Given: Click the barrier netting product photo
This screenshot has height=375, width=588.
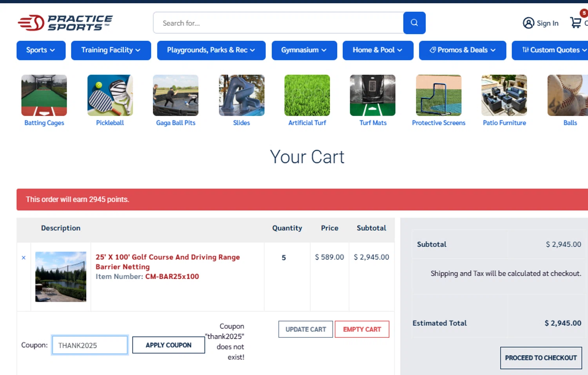Looking at the screenshot, I should point(61,277).
